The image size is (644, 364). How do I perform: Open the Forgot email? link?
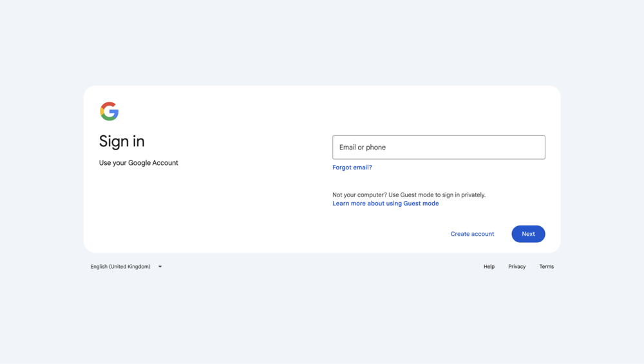point(352,168)
